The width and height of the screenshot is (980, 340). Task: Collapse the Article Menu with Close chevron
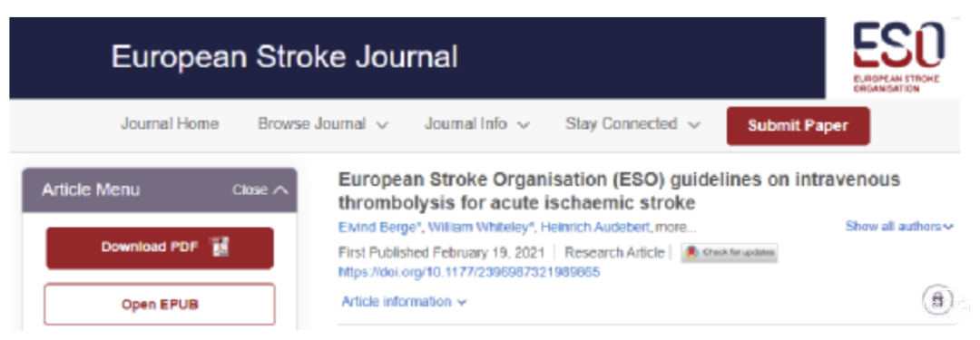(260, 190)
